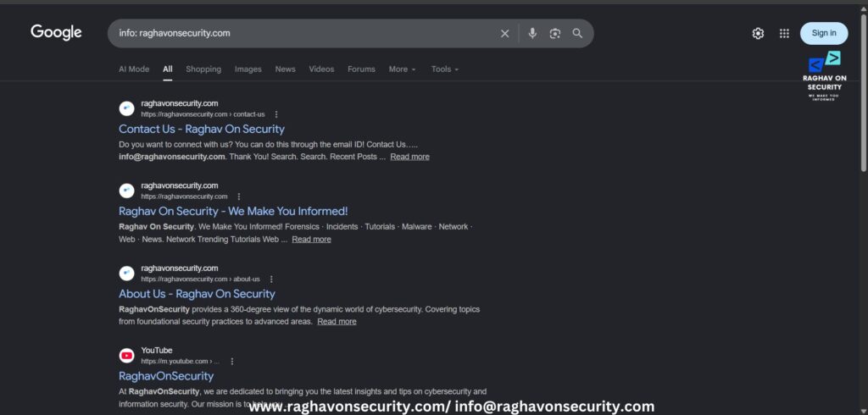Click the m.youtube.com URL text

(180, 362)
